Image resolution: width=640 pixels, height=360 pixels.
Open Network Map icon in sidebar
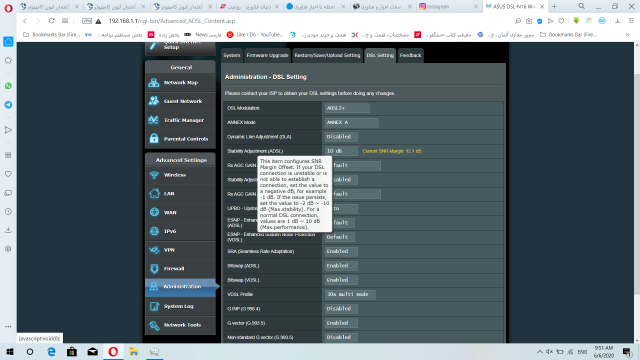click(154, 82)
